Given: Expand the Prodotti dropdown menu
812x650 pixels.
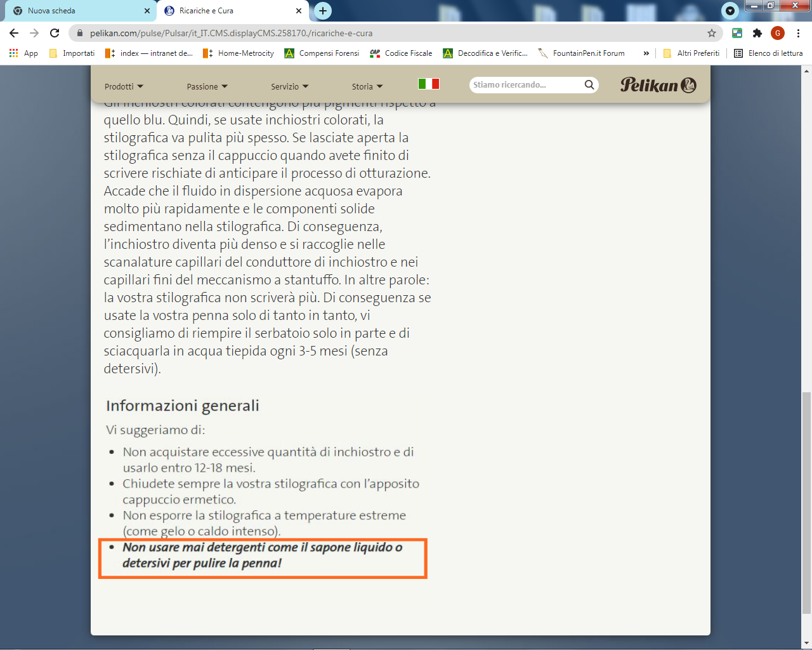Looking at the screenshot, I should pyautogui.click(x=124, y=86).
